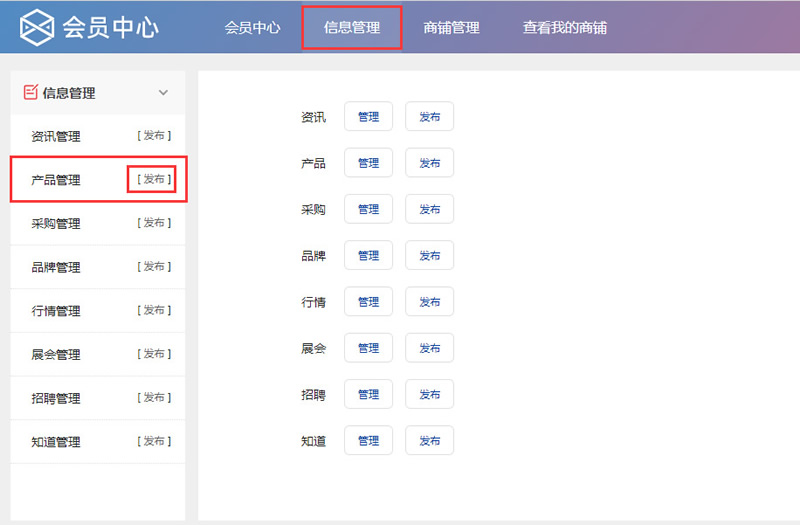Collapse the 信息管理 sidebar chevron
Viewport: 800px width, 525px height.
pyautogui.click(x=164, y=93)
